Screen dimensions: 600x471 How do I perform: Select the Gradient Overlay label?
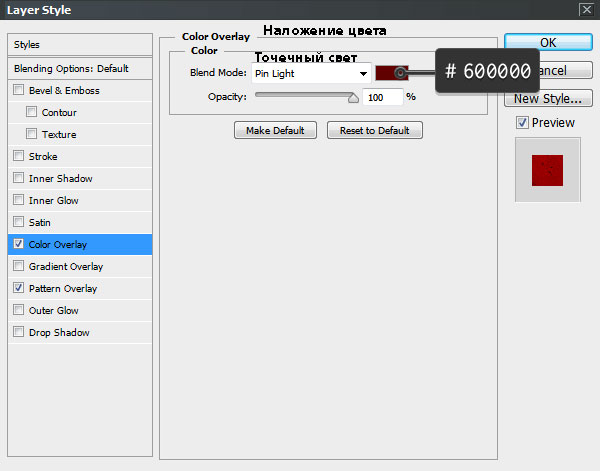66,267
